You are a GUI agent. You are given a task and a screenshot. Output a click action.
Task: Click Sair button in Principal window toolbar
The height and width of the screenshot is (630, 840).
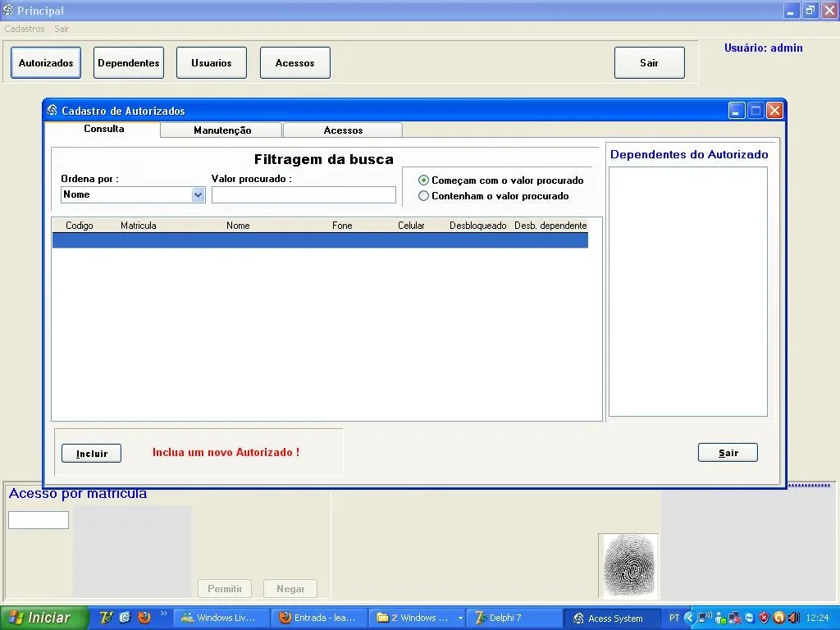click(650, 62)
